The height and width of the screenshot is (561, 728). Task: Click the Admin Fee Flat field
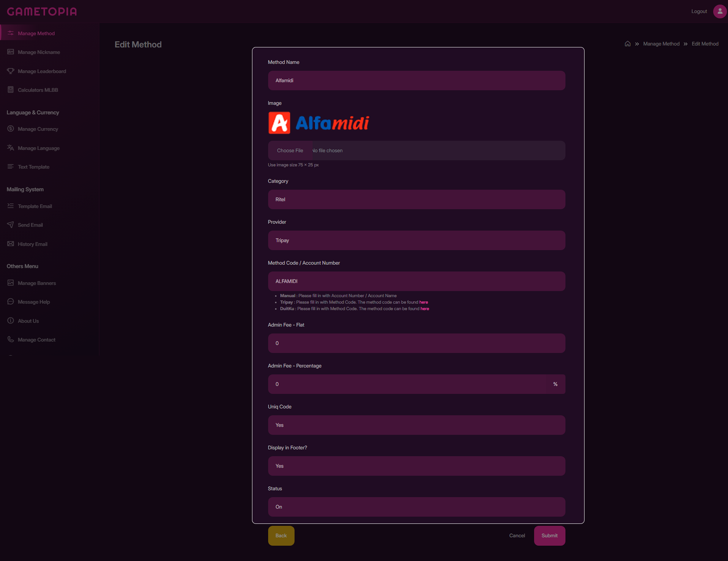pos(416,343)
